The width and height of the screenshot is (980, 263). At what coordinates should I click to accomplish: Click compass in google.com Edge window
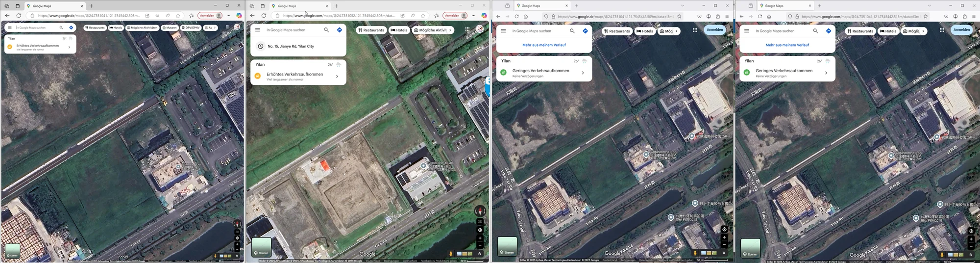tap(480, 211)
